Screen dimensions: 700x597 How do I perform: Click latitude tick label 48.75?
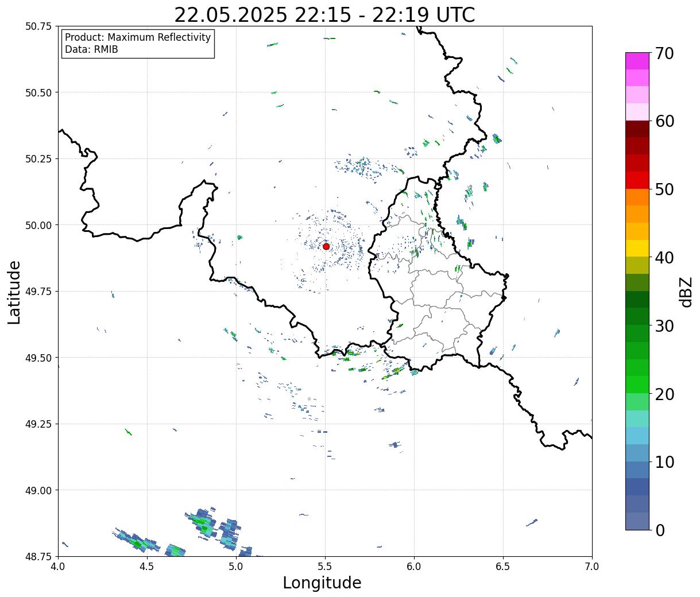click(38, 557)
